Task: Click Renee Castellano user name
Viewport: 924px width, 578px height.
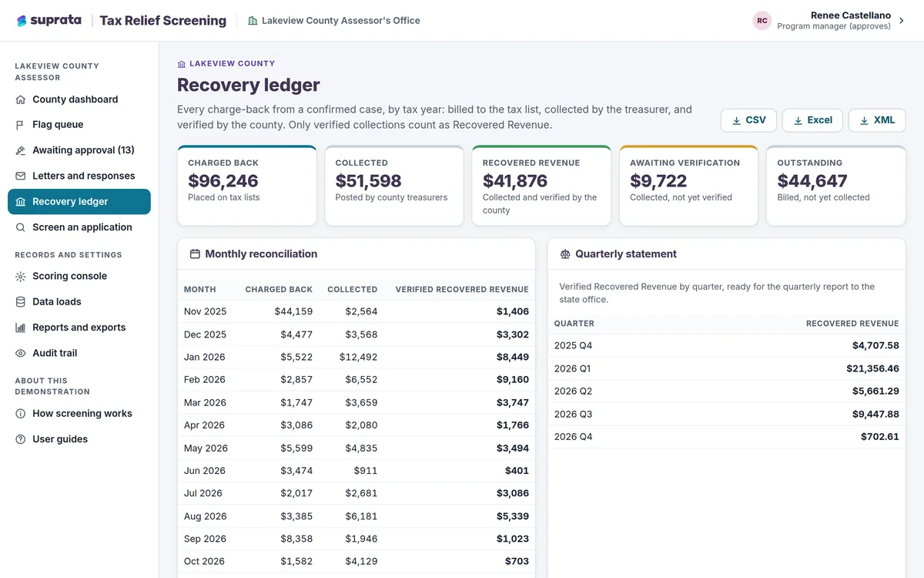Action: click(x=851, y=15)
